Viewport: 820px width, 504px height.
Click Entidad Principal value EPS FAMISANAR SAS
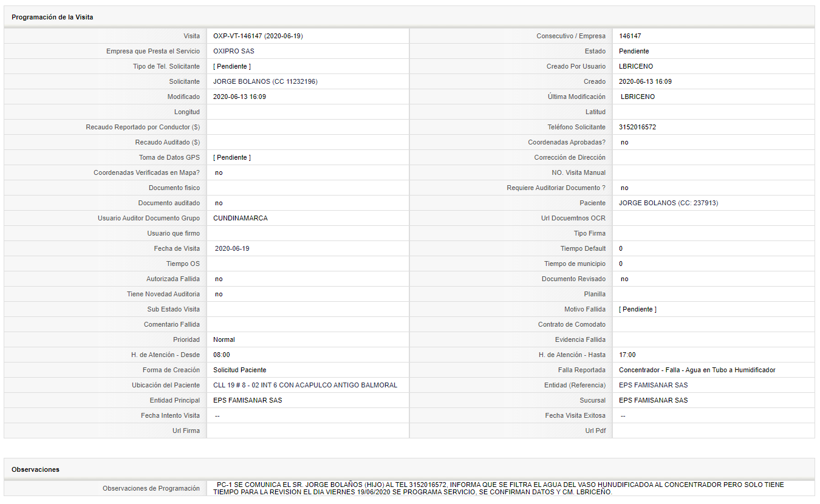click(x=248, y=401)
